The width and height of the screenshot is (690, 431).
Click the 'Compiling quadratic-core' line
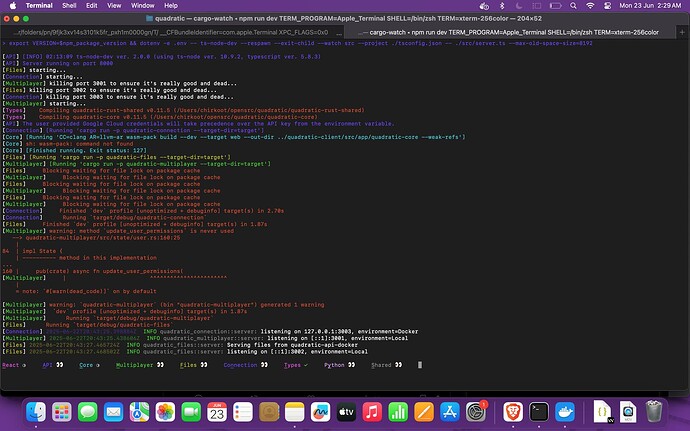pyautogui.click(x=160, y=117)
